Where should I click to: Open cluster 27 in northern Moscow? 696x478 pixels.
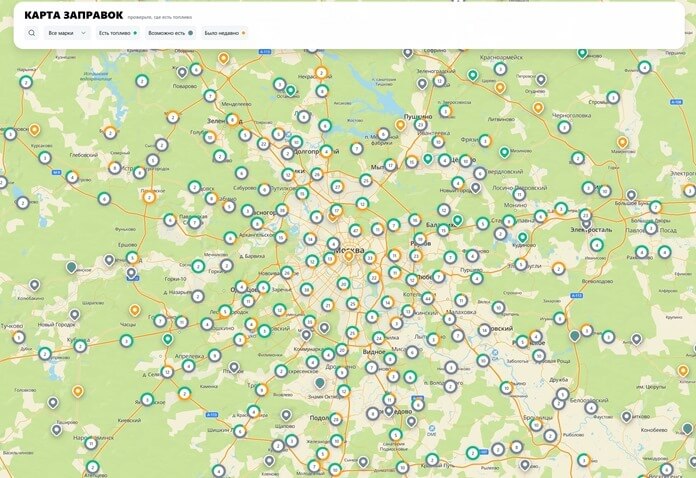click(337, 186)
